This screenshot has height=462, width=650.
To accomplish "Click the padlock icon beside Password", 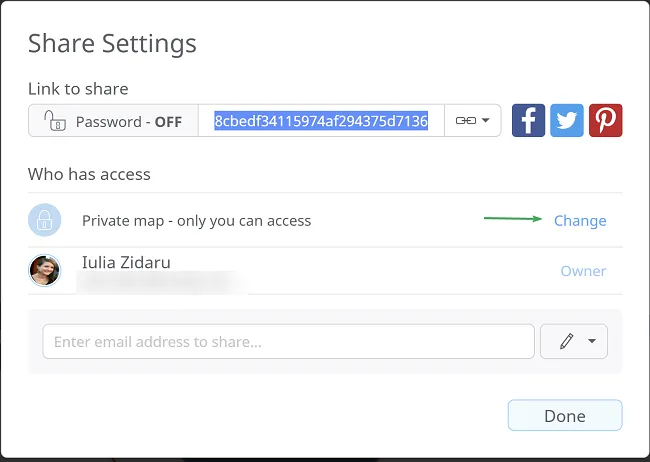I will click(x=56, y=121).
